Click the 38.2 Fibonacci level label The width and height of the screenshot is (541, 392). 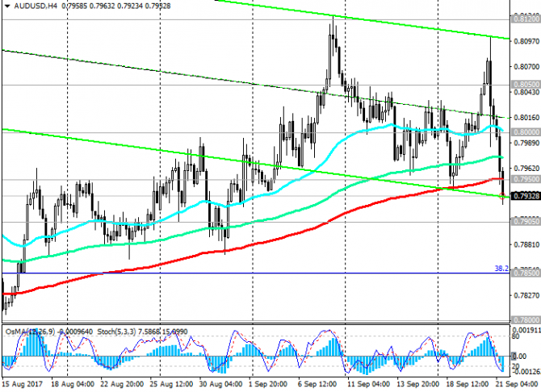point(501,269)
